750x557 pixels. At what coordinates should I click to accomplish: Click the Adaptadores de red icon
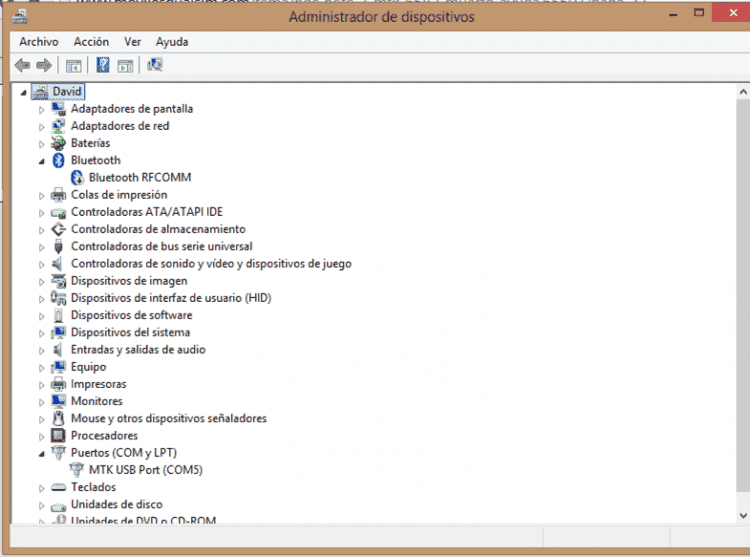click(58, 126)
